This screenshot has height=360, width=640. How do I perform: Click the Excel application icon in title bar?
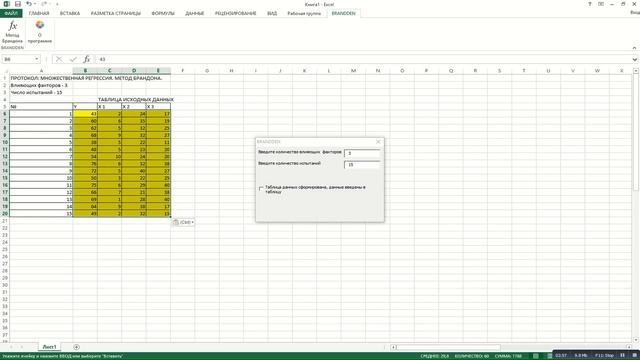point(7,4)
